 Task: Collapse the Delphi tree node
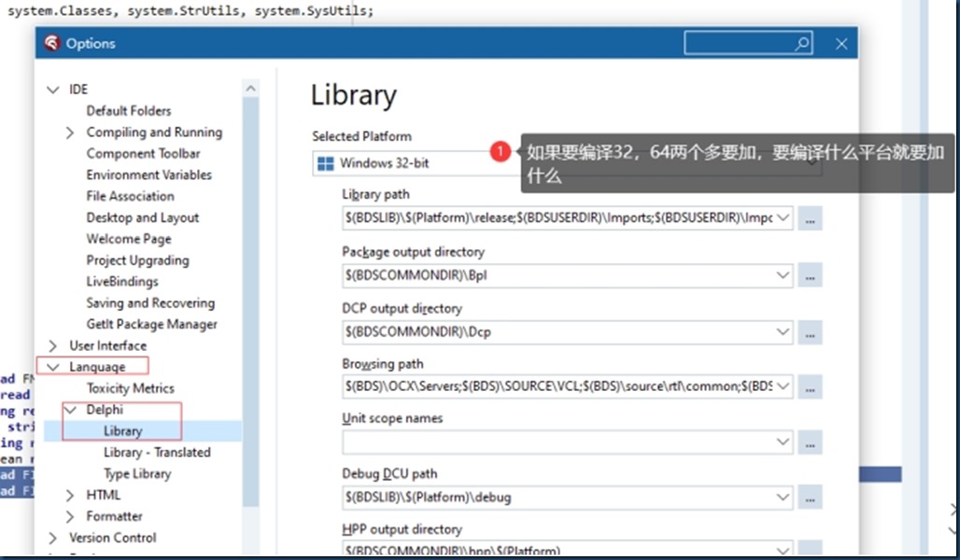point(70,410)
